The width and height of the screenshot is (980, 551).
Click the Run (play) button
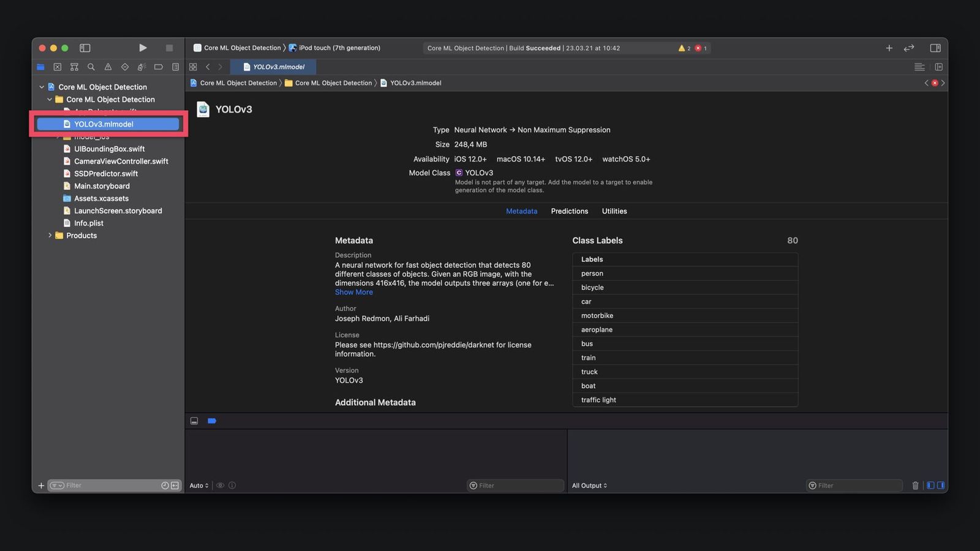click(143, 48)
